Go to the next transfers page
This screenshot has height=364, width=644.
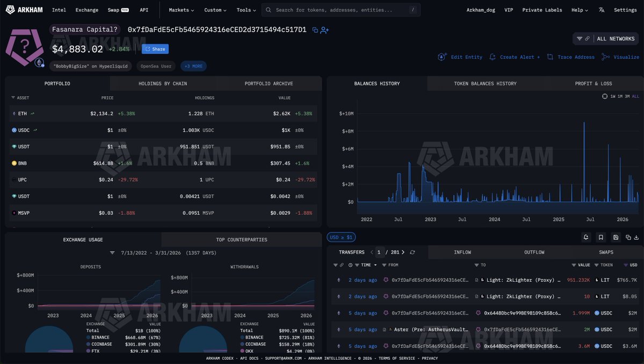(403, 252)
